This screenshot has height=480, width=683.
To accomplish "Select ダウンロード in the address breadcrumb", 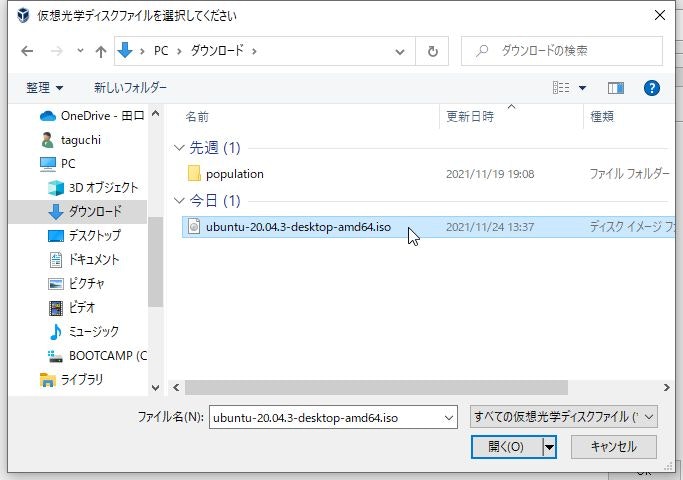I will 217,51.
